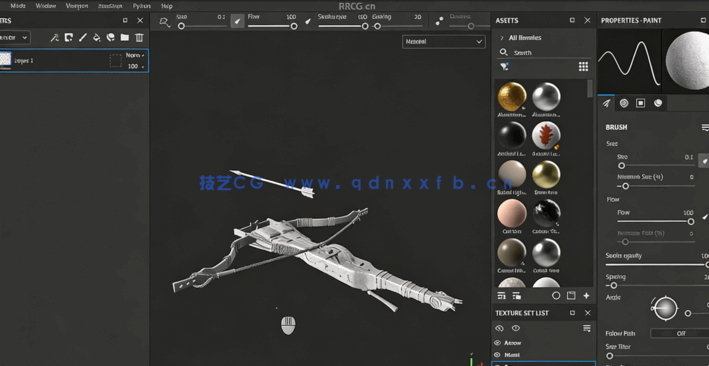Add a folder in the layers panel
Image resolution: width=709 pixels, height=366 pixels.
125,38
